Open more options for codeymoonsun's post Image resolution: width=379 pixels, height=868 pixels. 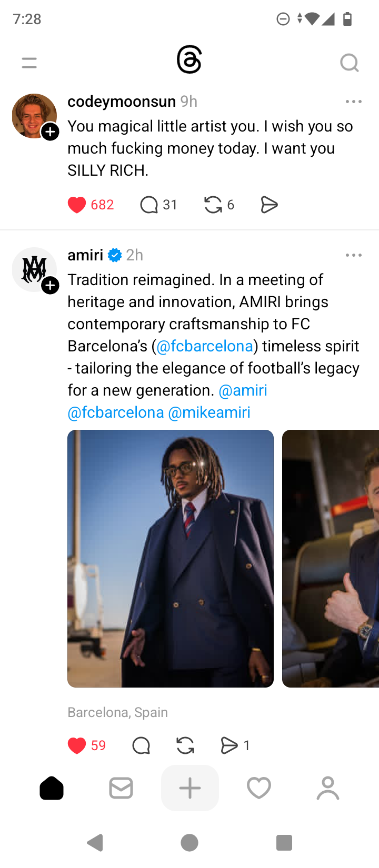point(353,102)
